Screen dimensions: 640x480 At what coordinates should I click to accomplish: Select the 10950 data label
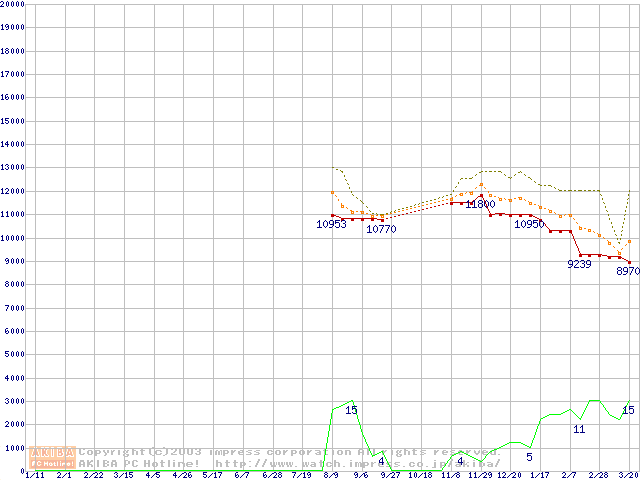tap(529, 225)
